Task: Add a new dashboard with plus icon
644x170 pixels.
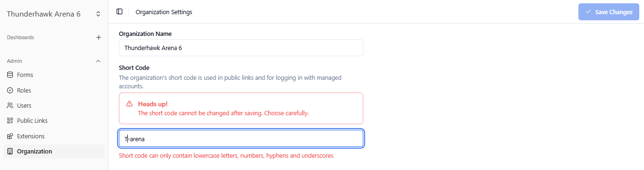Action: [98, 37]
